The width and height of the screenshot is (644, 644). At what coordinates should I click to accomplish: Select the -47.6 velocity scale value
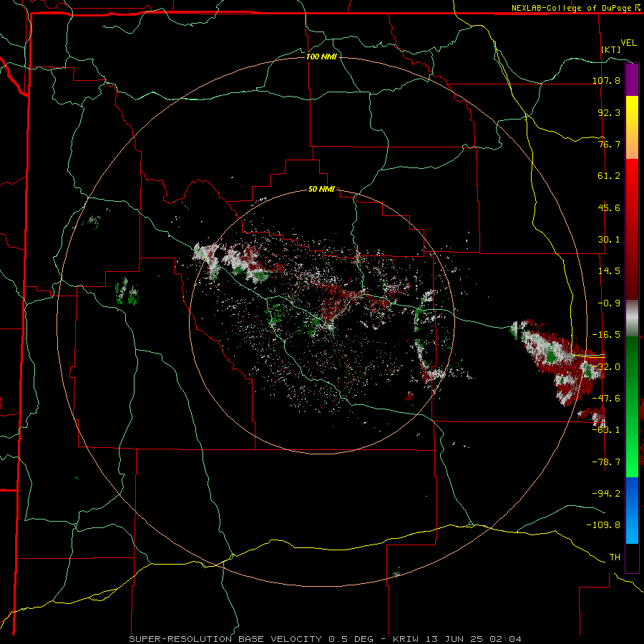click(x=606, y=399)
